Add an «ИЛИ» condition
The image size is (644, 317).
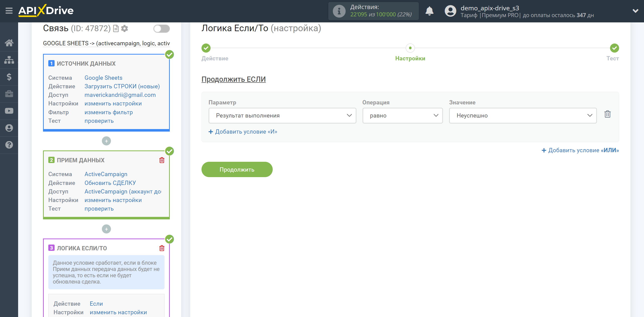580,150
